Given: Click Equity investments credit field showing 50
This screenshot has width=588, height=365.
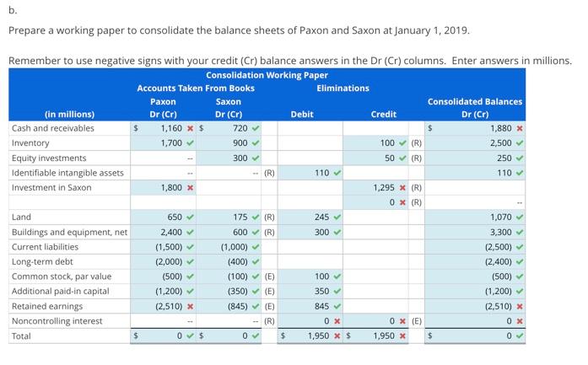Looking at the screenshot, I should (x=375, y=158).
